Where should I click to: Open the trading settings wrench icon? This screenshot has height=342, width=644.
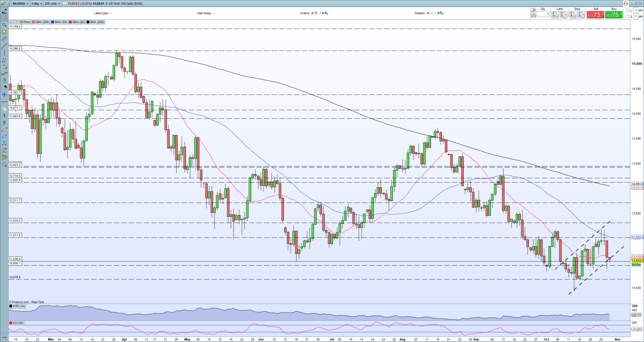(534, 10)
